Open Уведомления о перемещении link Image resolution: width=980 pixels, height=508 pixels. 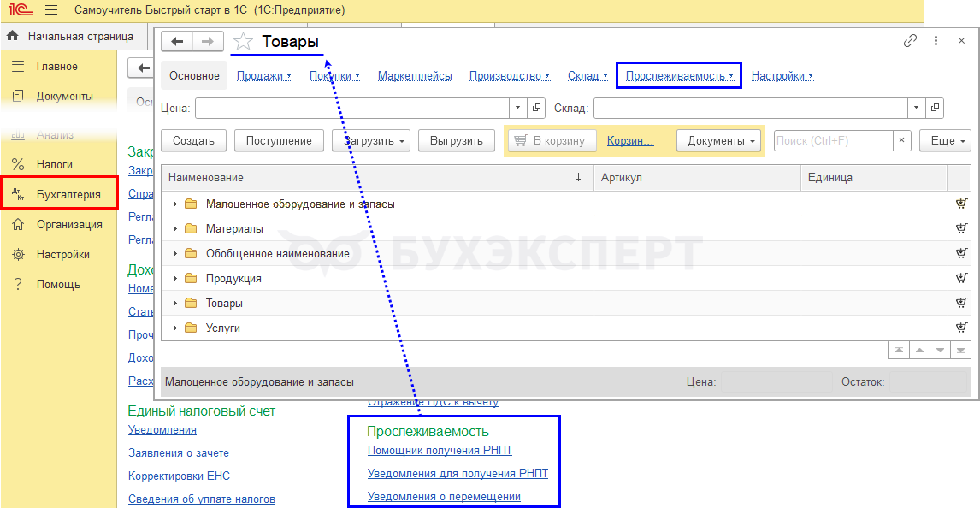coord(444,497)
